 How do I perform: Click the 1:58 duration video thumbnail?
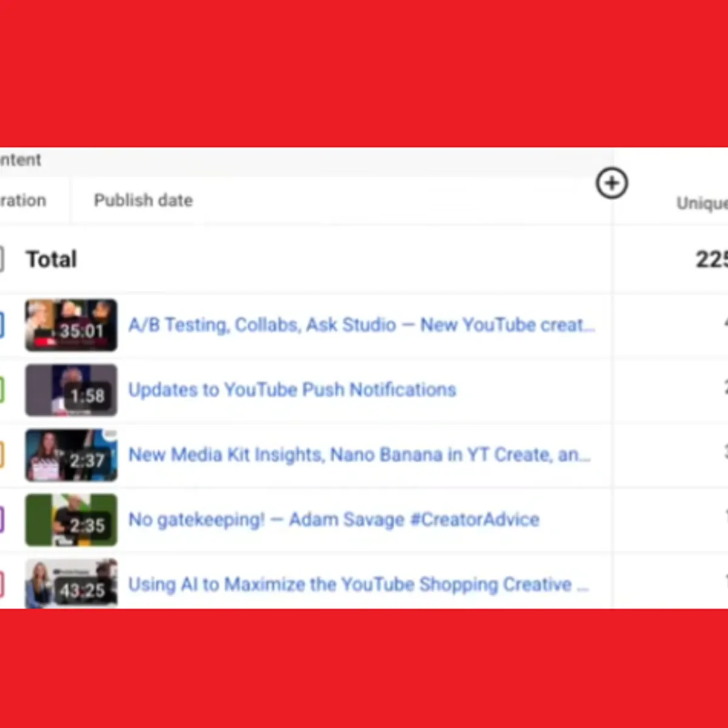(71, 390)
